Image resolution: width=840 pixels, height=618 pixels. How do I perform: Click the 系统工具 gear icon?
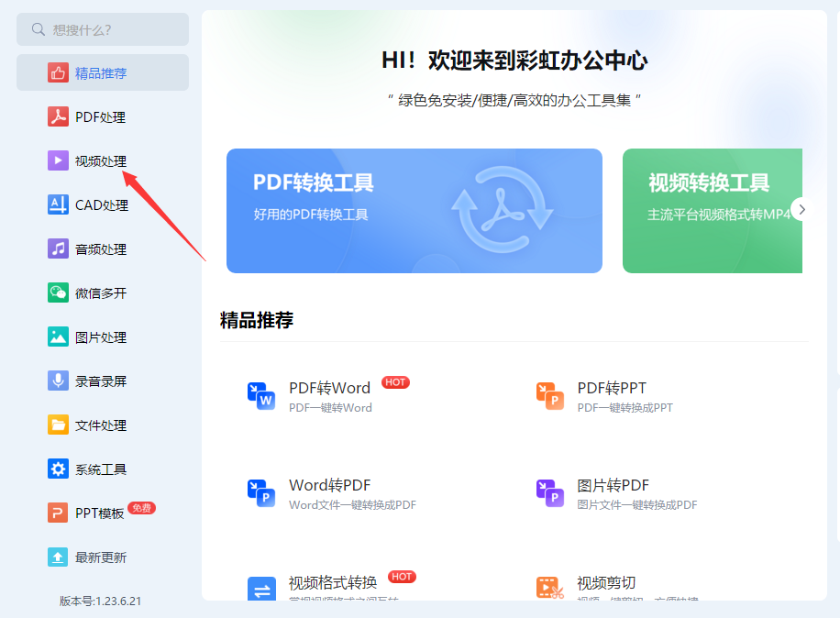[x=58, y=469]
